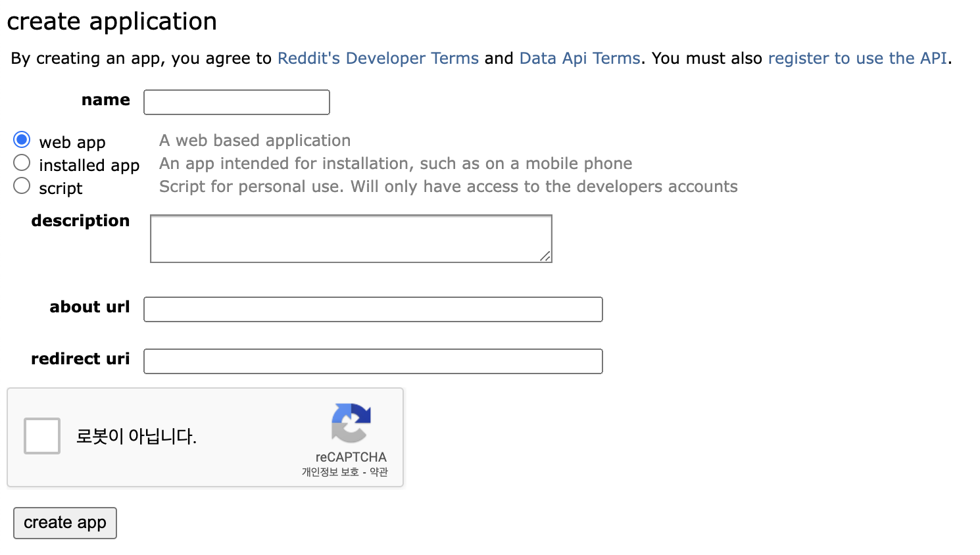The width and height of the screenshot is (980, 555).
Task: Click the reCAPTCHA logo icon
Action: coord(351,423)
